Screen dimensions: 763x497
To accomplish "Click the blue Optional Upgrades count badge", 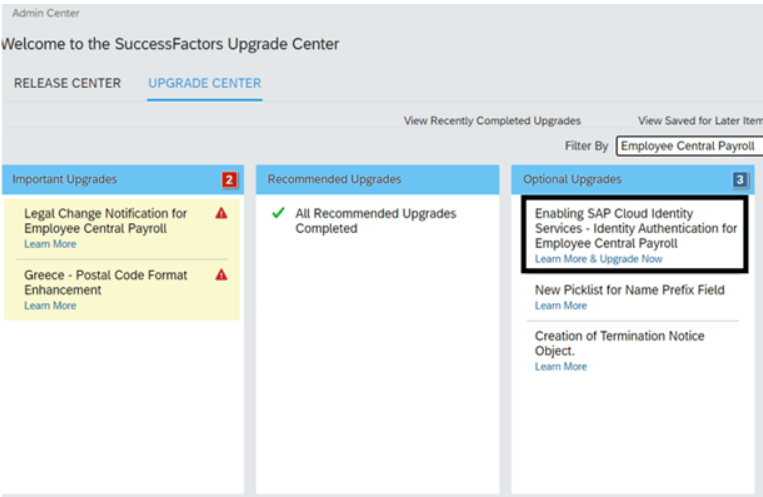I will (x=739, y=180).
